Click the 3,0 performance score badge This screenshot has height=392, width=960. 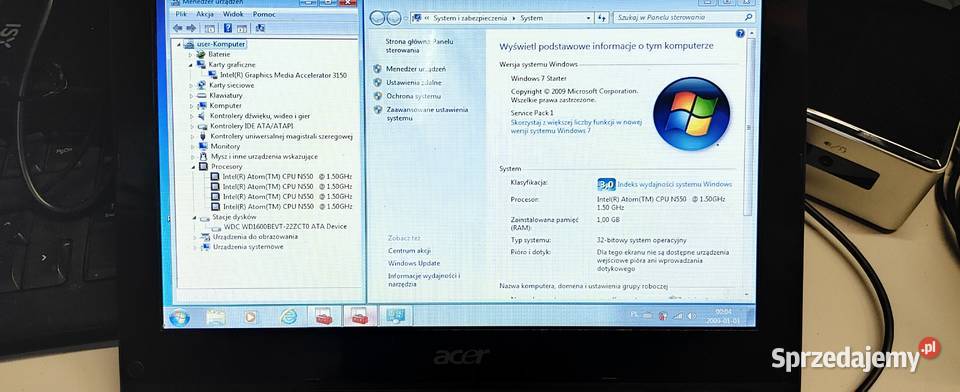point(606,184)
